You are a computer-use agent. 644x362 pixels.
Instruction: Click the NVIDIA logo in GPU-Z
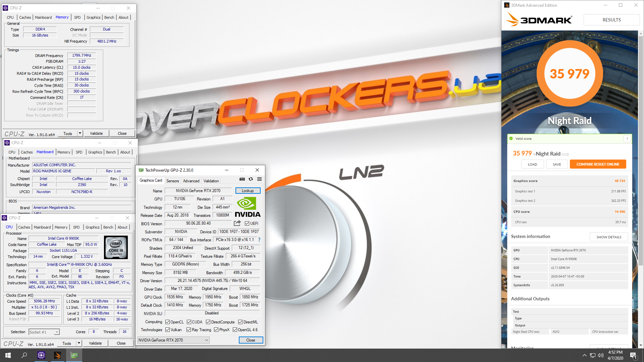(248, 207)
